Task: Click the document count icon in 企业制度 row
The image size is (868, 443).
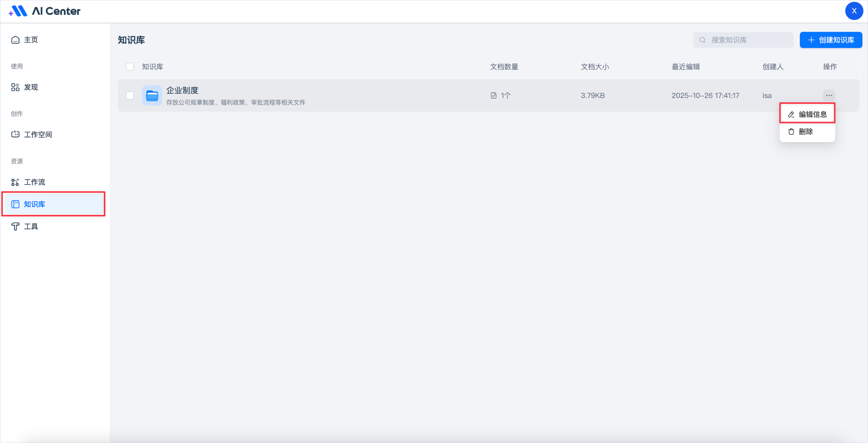Action: click(494, 96)
